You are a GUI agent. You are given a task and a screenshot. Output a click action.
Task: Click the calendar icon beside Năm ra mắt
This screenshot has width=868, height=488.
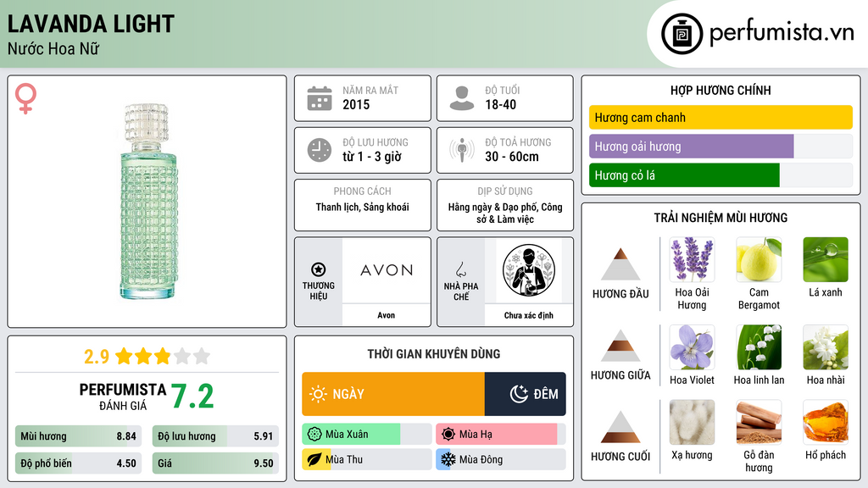pos(320,98)
